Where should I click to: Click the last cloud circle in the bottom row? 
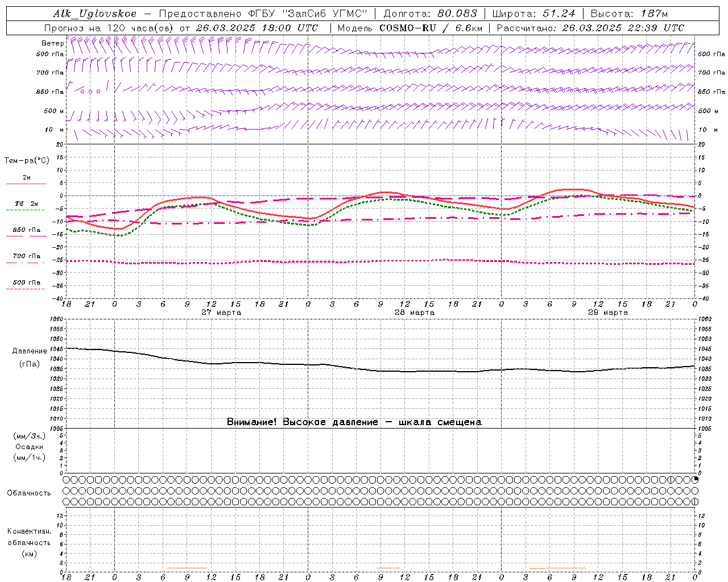tap(695, 501)
